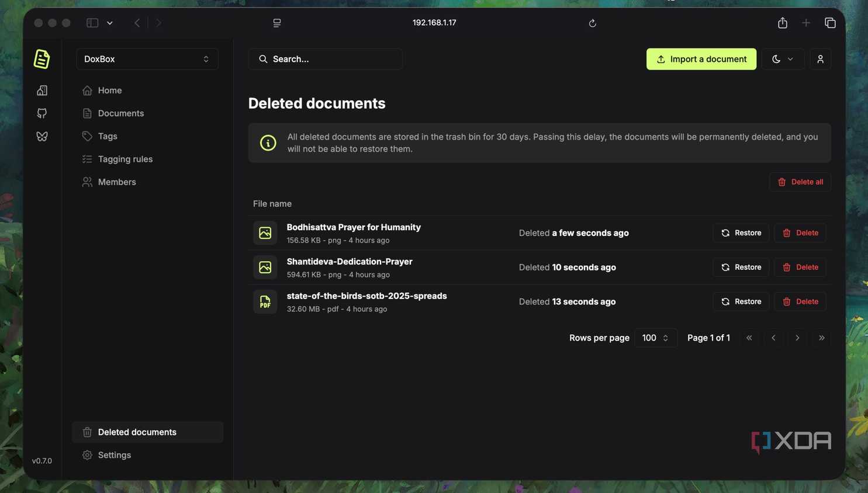The width and height of the screenshot is (868, 493).
Task: Go to last page arrow
Action: click(821, 338)
